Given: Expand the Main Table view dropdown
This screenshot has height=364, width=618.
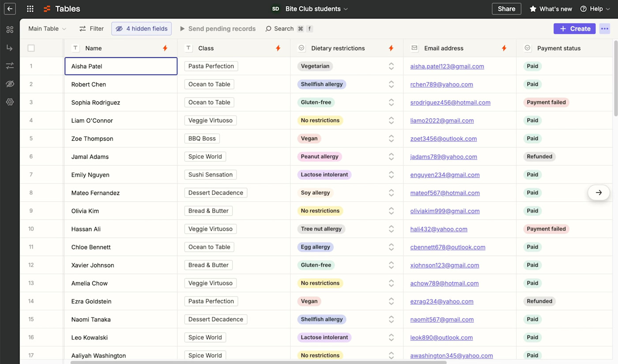Looking at the screenshot, I should coord(47,29).
